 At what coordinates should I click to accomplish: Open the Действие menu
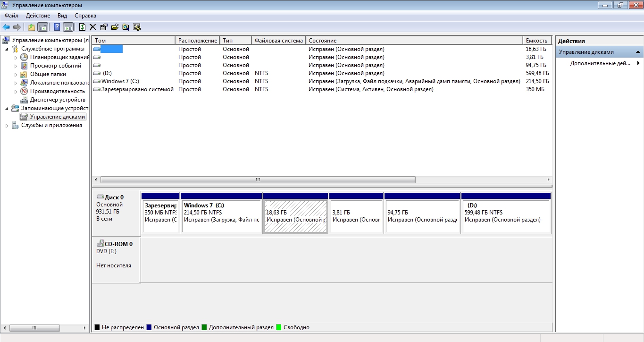(37, 16)
